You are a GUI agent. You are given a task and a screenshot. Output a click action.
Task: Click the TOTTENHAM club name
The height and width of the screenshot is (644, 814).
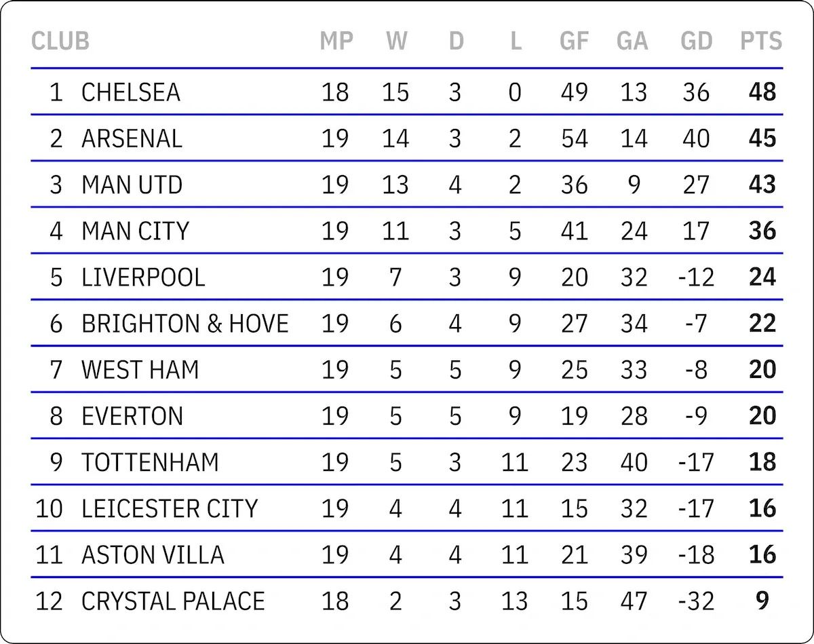[x=150, y=462]
